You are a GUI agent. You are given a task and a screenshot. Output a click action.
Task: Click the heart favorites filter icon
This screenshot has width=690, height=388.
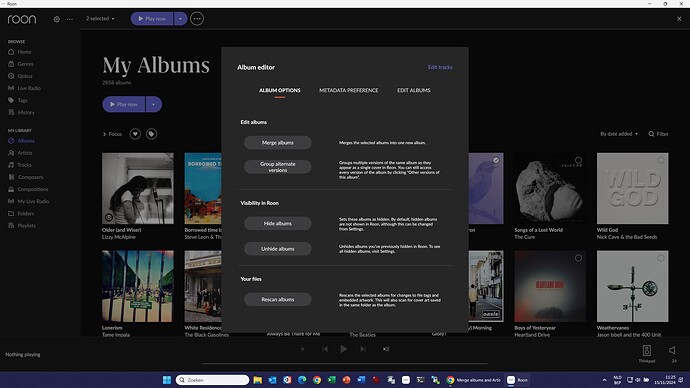tap(135, 134)
